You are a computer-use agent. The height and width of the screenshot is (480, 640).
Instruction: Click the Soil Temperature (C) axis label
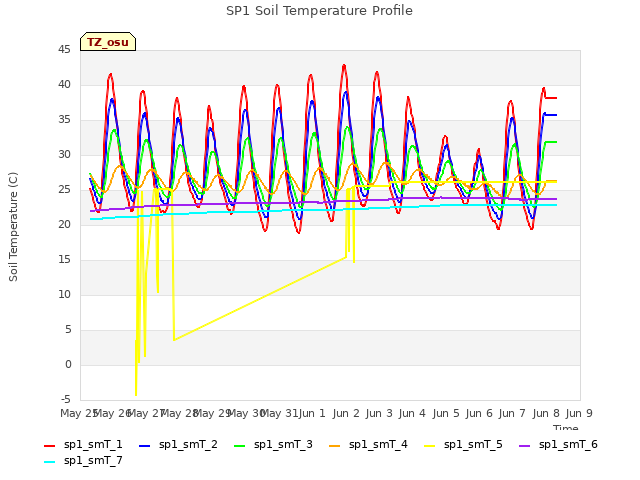click(x=13, y=227)
